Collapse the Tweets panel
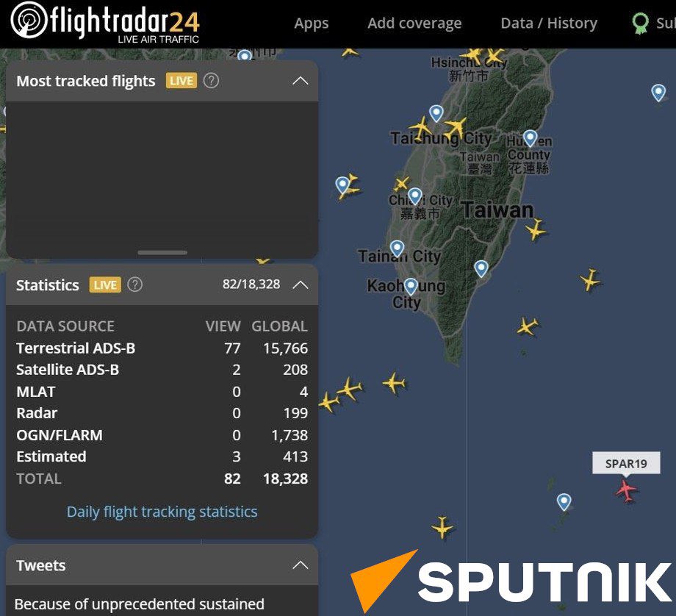 [x=300, y=565]
